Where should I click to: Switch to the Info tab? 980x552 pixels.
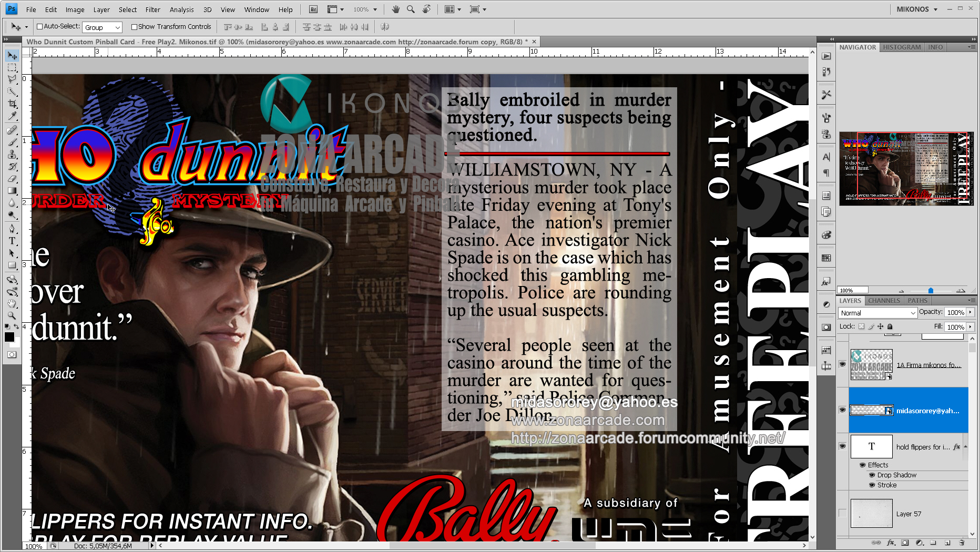click(935, 47)
